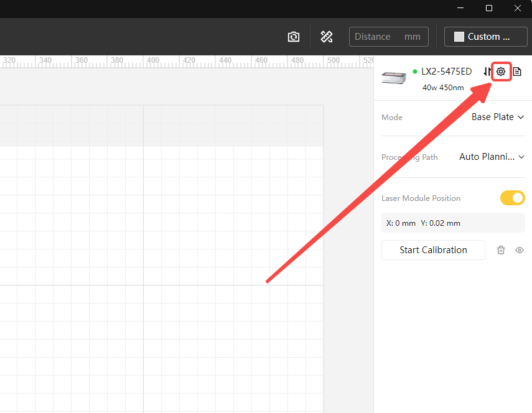Viewport: 532px width, 413px height.
Task: Toggle calibration visibility eye icon
Action: pos(519,250)
